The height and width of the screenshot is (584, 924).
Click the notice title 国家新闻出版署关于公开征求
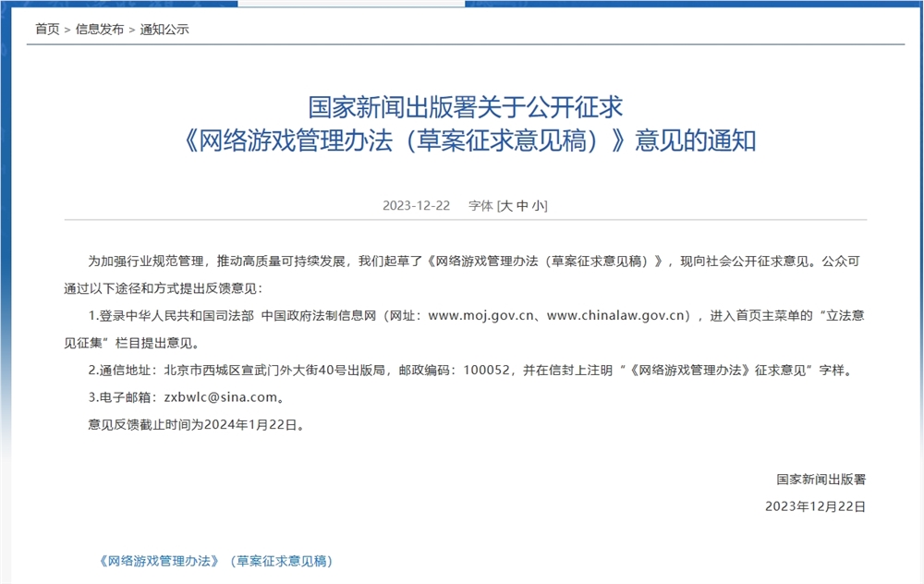point(466,106)
